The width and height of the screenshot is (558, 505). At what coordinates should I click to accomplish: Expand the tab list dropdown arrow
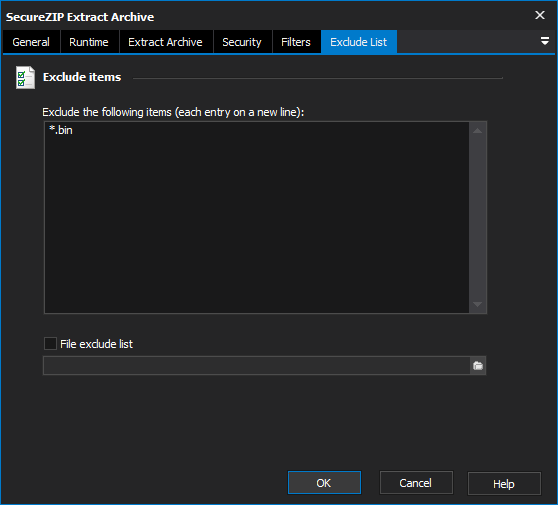544,41
